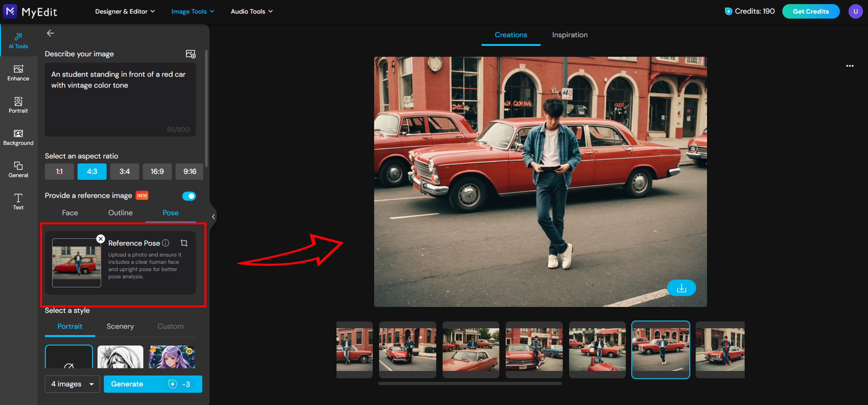Viewport: 868px width, 405px height.
Task: Disable the reference image toggle
Action: tap(189, 195)
